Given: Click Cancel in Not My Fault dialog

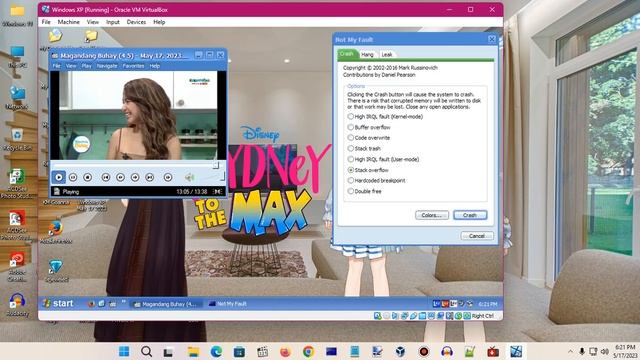Looking at the screenshot, I should point(477,236).
